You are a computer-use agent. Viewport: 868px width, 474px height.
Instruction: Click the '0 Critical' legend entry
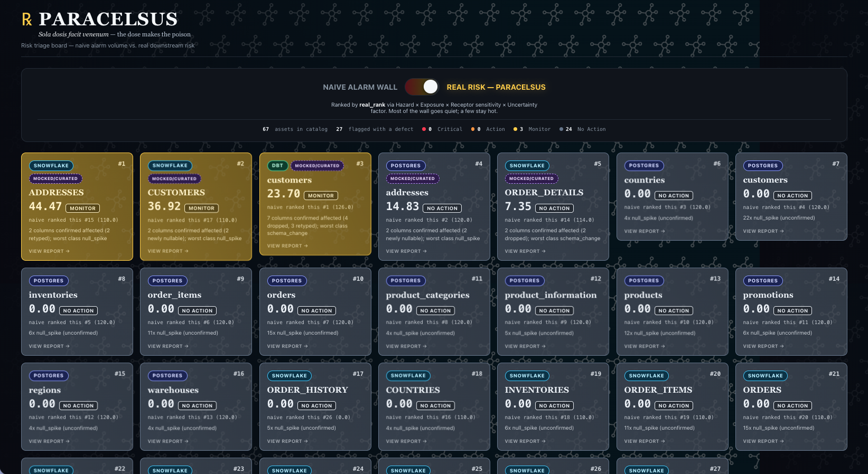442,129
